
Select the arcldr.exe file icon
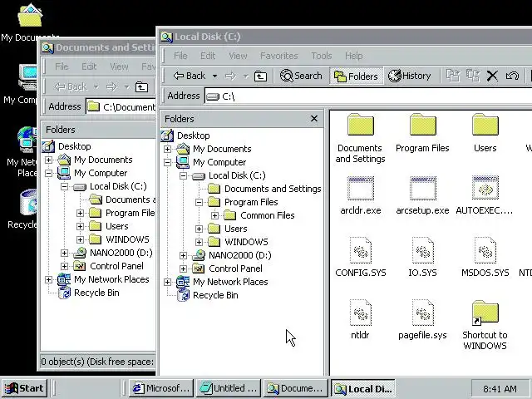(x=360, y=188)
